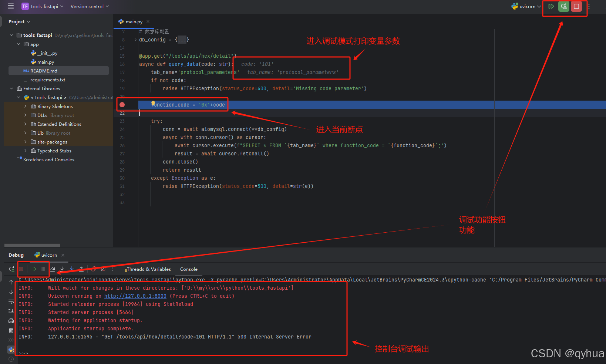Click Step Out in the debug toolbar
The height and width of the screenshot is (364, 606).
point(81,269)
